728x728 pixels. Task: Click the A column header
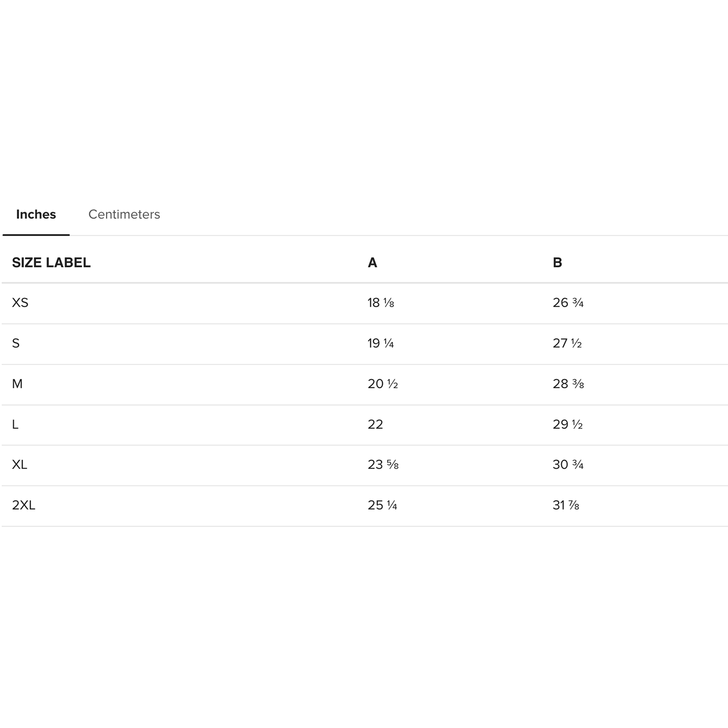(x=372, y=263)
